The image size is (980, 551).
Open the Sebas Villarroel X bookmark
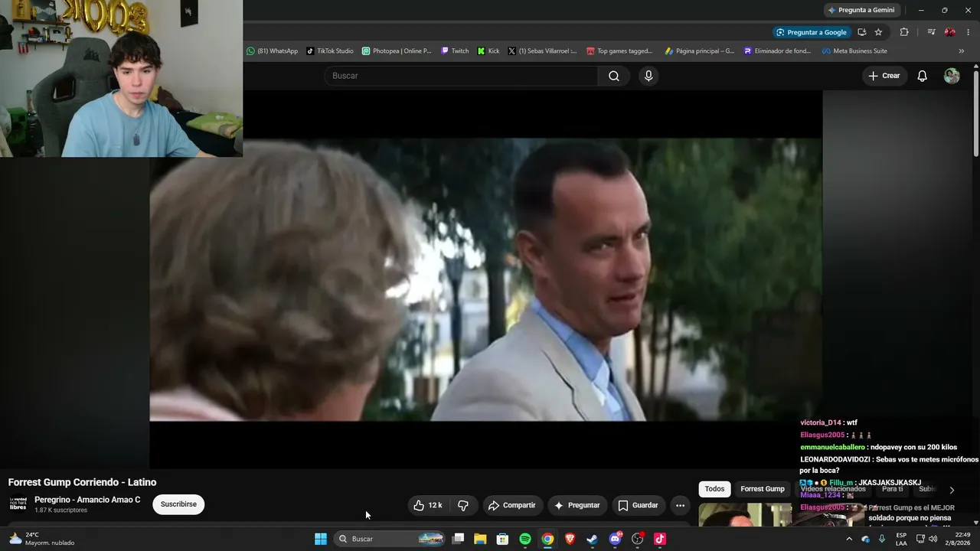[x=542, y=51]
